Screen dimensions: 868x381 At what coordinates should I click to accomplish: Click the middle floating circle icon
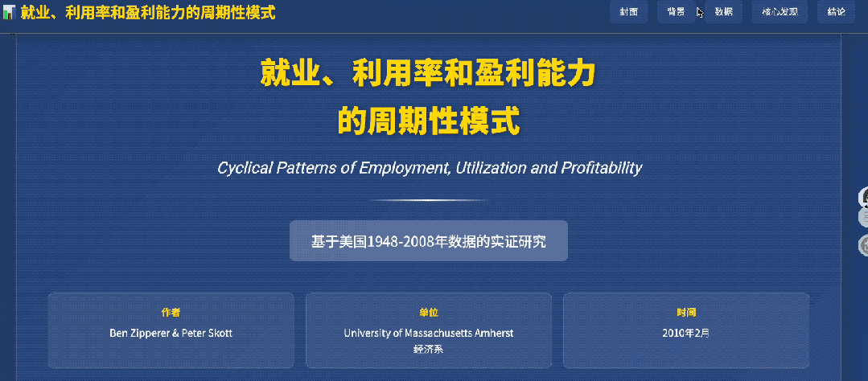(x=864, y=219)
